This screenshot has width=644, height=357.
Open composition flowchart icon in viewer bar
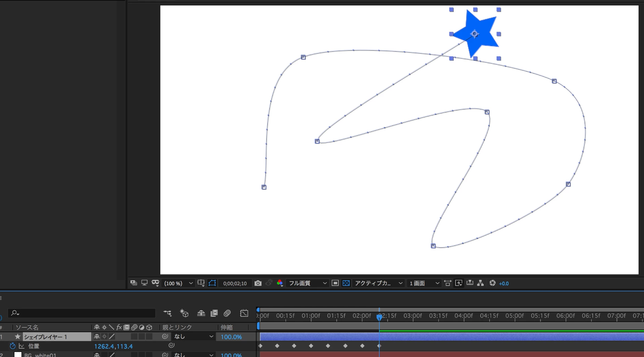(481, 283)
